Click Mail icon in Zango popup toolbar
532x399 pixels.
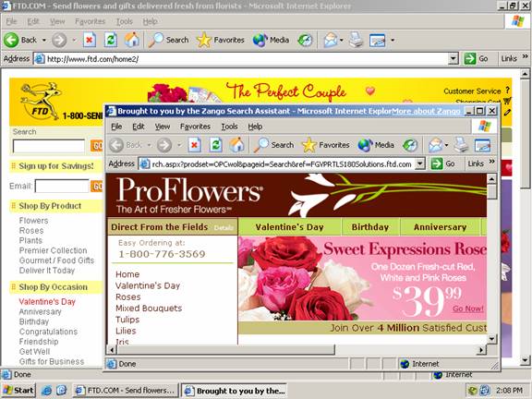pos(436,145)
